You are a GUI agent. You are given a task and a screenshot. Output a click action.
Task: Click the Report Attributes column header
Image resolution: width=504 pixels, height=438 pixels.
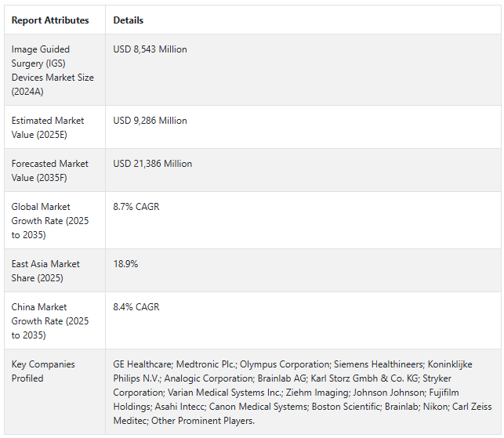50,20
